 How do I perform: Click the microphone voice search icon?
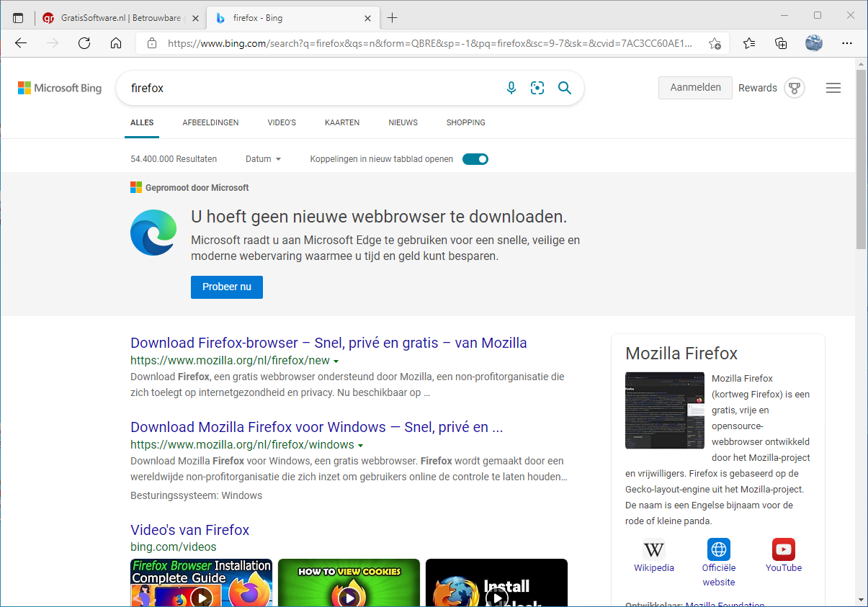pos(511,88)
